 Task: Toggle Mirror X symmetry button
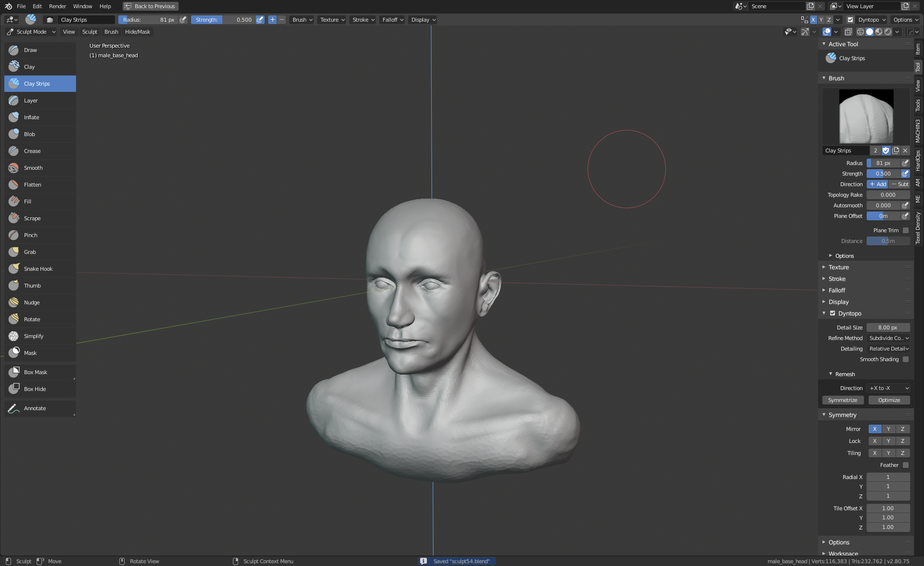(874, 429)
